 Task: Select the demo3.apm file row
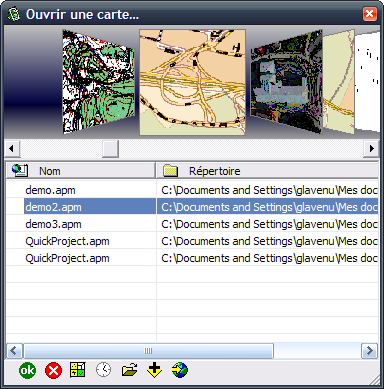tap(192, 224)
